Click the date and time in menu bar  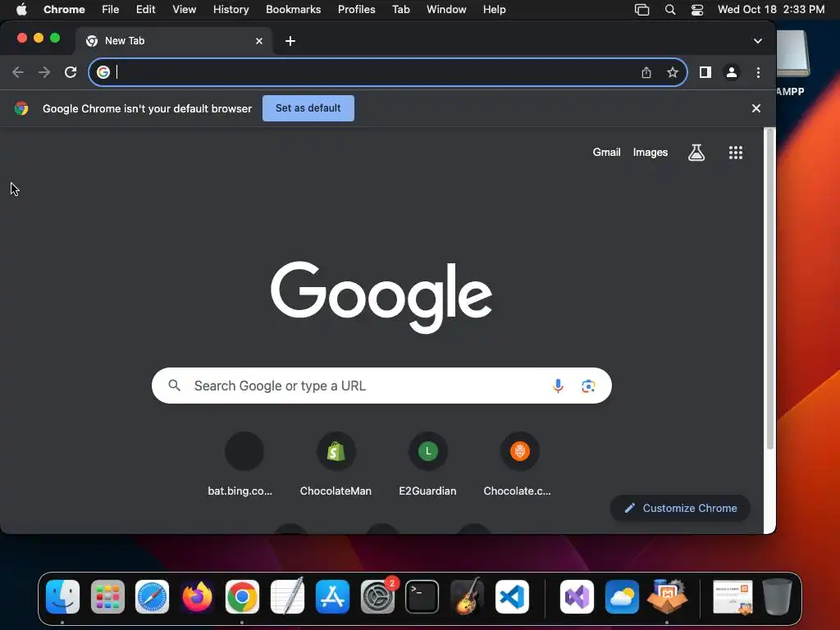771,10
